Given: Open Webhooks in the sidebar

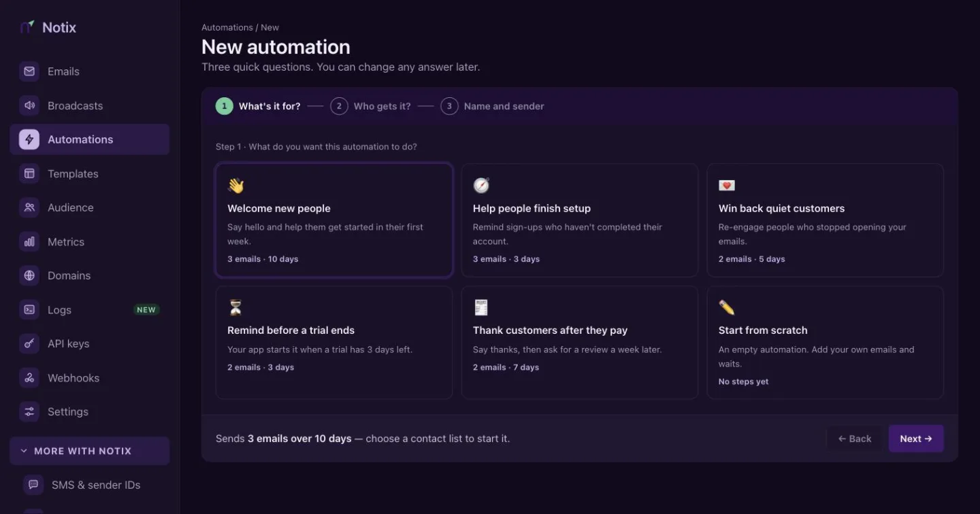Looking at the screenshot, I should 90,377.
